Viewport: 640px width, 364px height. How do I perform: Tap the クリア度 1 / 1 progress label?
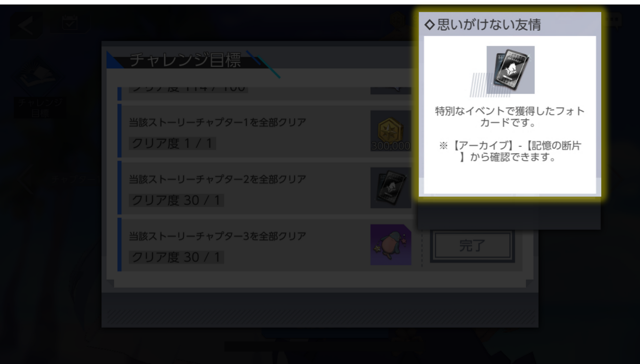[x=172, y=143]
